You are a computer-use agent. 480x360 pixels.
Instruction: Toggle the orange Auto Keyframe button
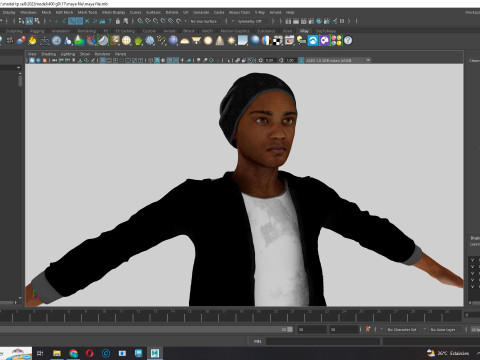tap(368, 329)
